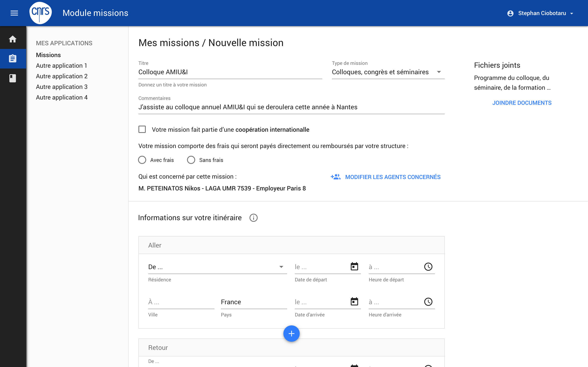
Task: Open the Type de mission dropdown
Action: (439, 72)
